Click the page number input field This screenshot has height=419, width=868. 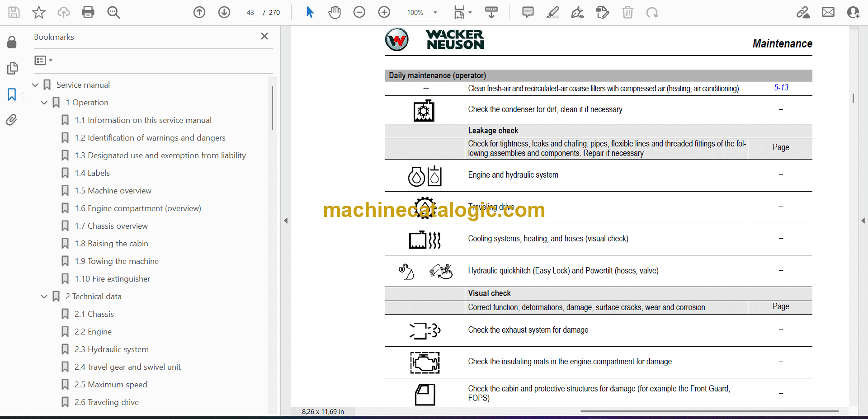(x=250, y=13)
